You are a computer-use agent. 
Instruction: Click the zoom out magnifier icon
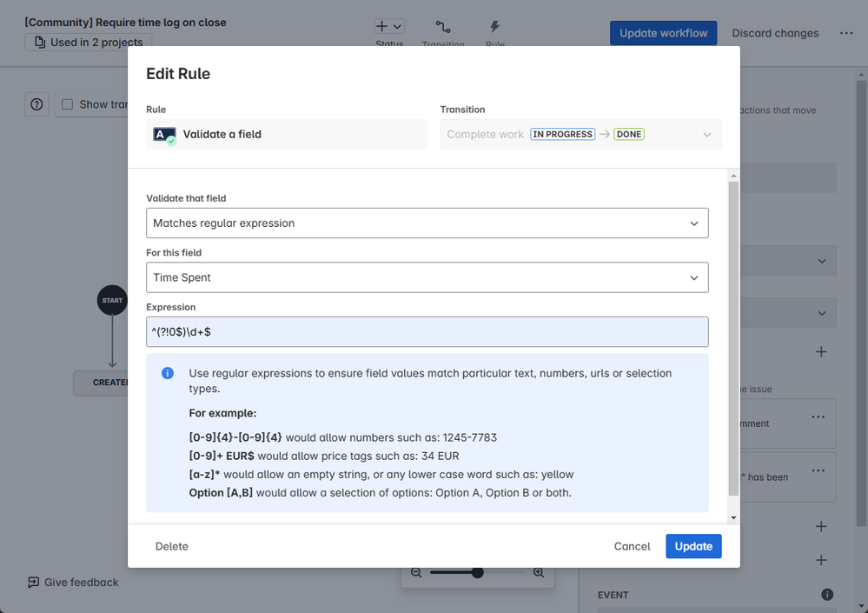(x=416, y=573)
